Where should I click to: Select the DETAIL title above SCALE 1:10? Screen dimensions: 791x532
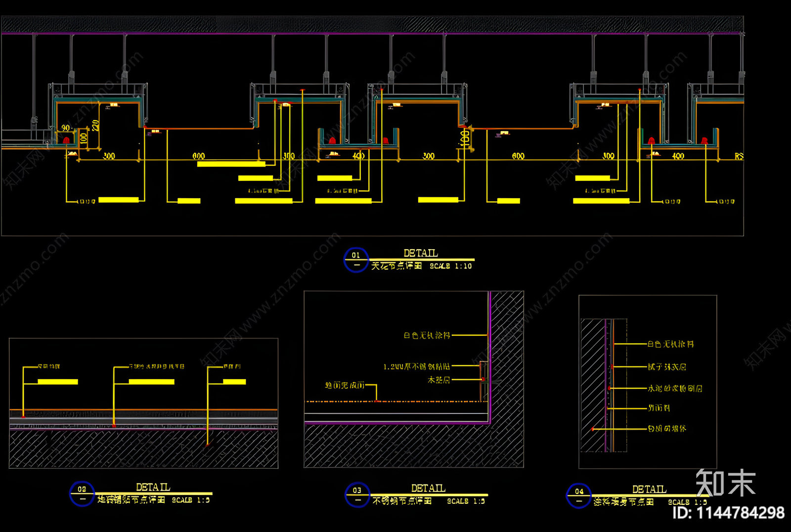[x=421, y=253]
